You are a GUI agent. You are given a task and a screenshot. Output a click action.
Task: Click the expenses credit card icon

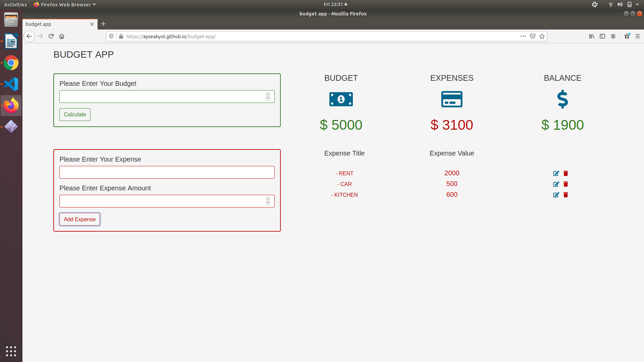click(x=451, y=99)
